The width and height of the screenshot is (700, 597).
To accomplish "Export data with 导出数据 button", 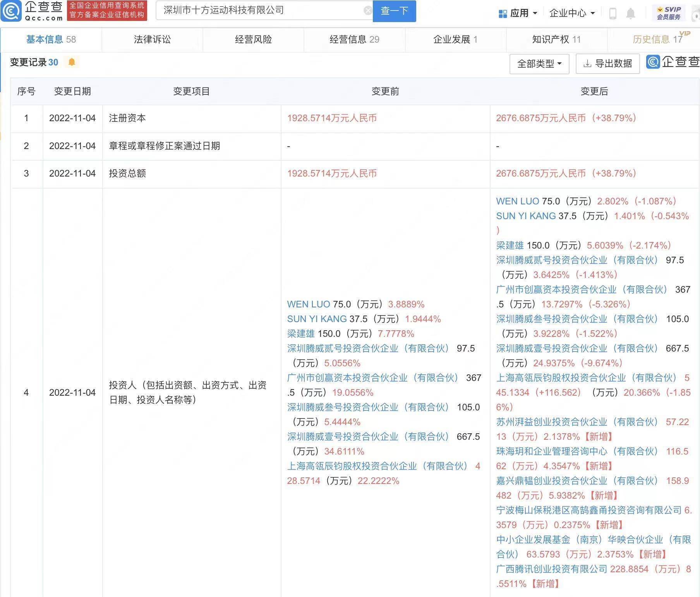I will tap(607, 63).
